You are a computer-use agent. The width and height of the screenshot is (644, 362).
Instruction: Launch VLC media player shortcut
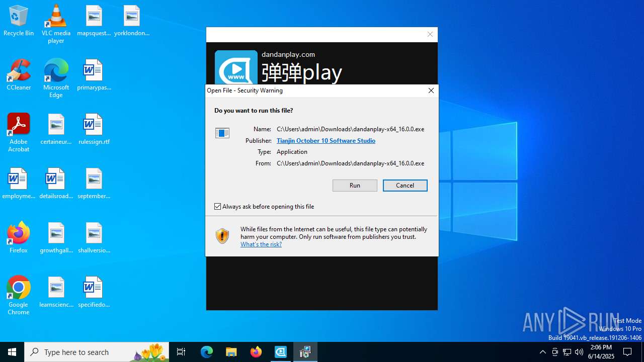(x=56, y=24)
